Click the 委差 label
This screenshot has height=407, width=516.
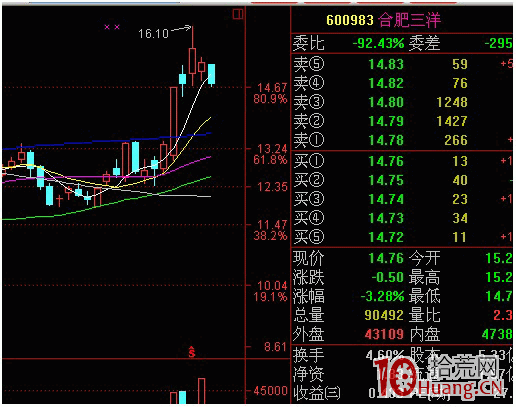424,43
